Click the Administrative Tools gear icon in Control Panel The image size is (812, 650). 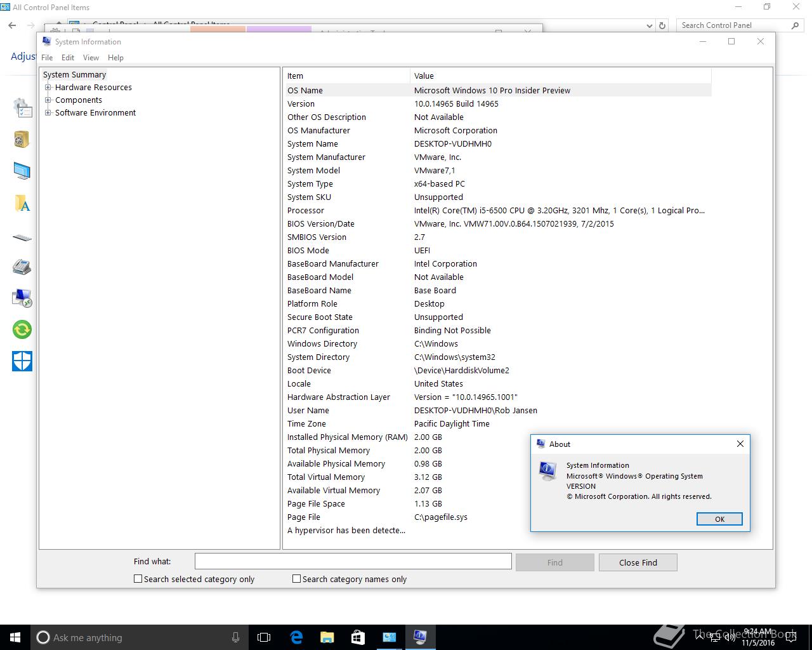tap(22, 107)
